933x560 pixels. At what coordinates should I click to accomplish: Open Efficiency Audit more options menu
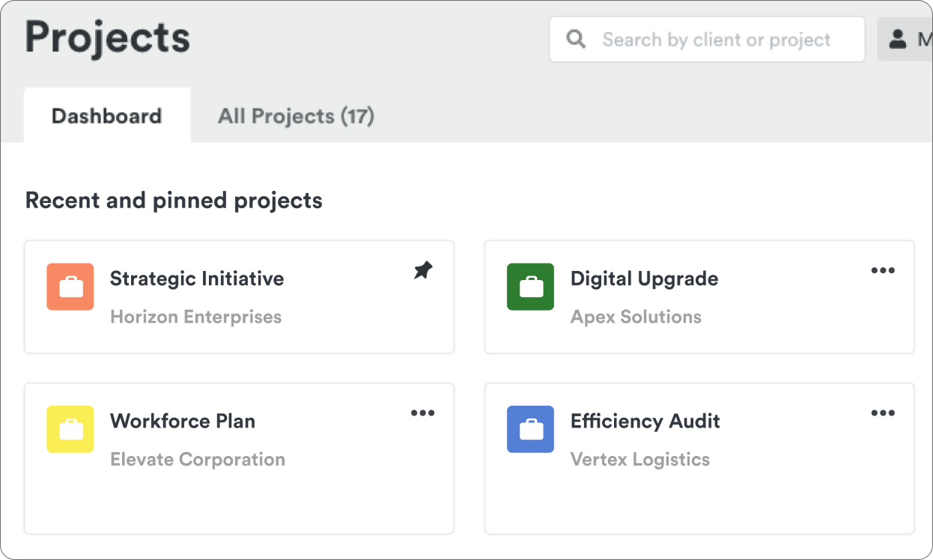pyautogui.click(x=883, y=413)
